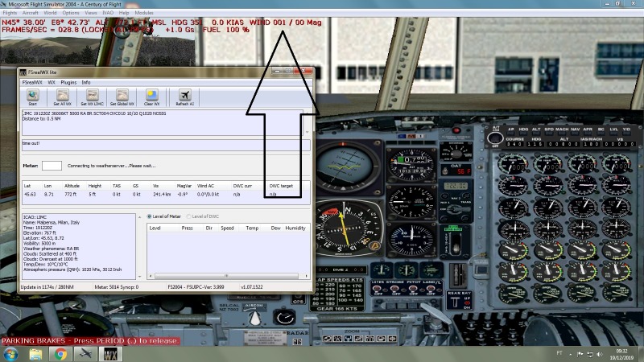The height and width of the screenshot is (362, 644).
Task: Switch to Flight Simulator taskbar icon
Action: (85, 354)
